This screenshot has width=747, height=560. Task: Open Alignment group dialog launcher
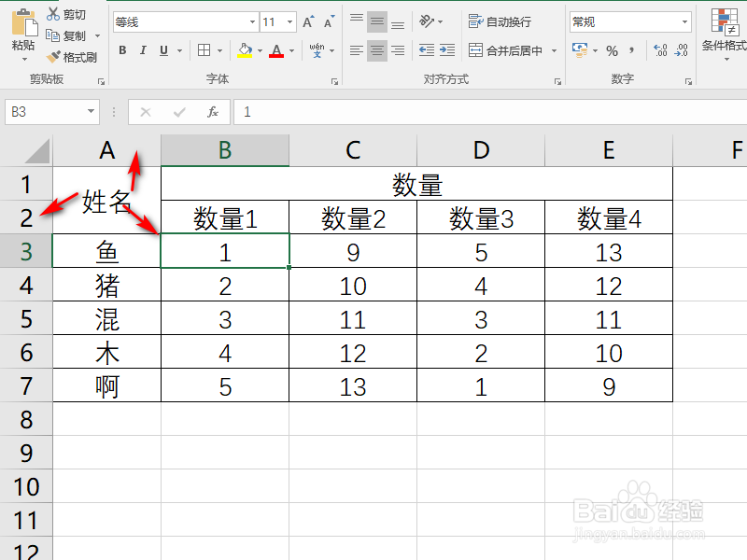coord(557,82)
